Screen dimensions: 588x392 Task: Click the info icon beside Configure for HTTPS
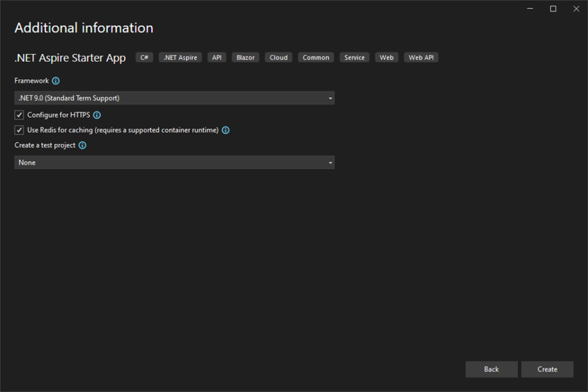click(96, 115)
